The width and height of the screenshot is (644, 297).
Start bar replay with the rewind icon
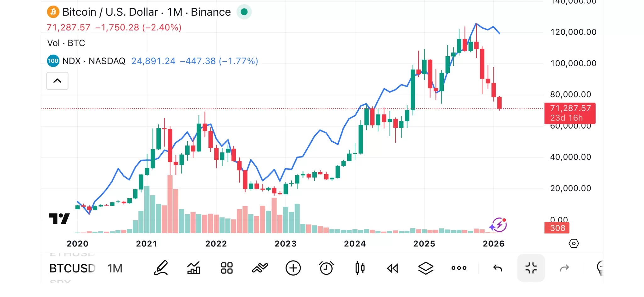(x=392, y=268)
